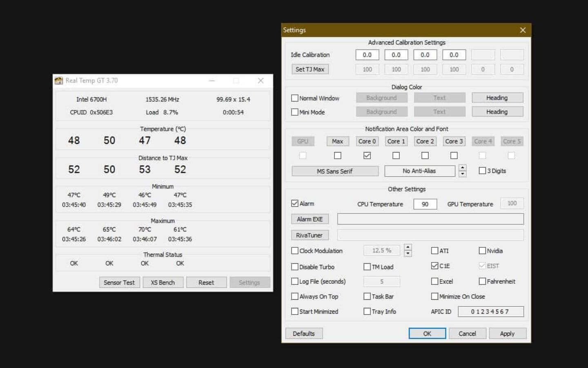
Task: Run the XS Bench benchmark
Action: 163,283
